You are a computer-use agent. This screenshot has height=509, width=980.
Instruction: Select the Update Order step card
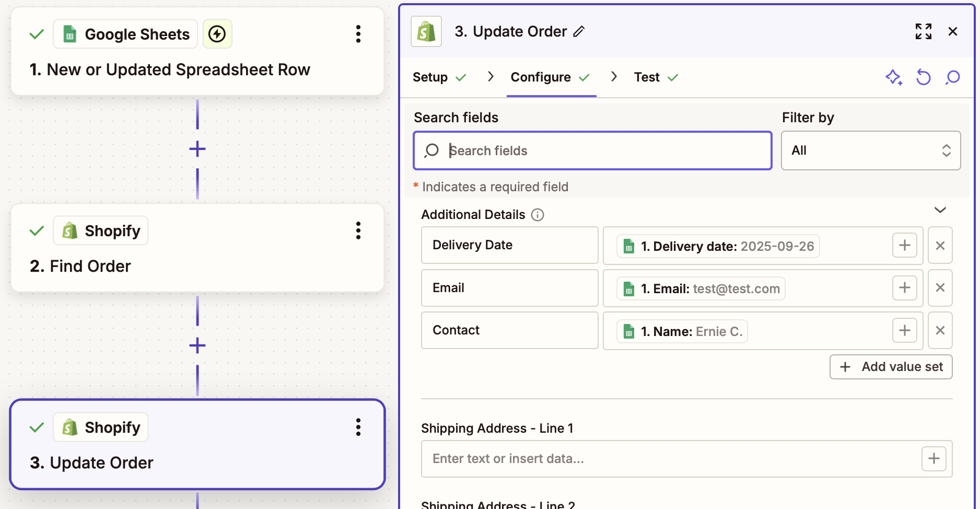pyautogui.click(x=197, y=444)
